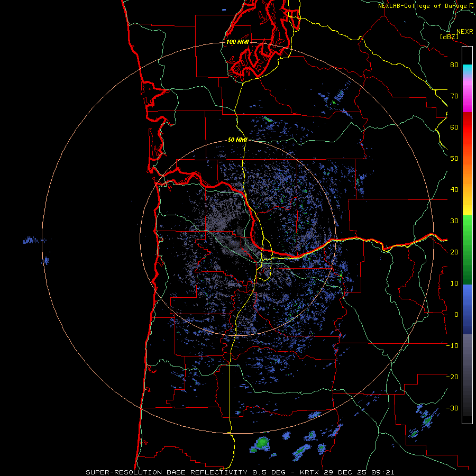This screenshot has height=476, width=476.
Task: Click the "29 DEC 25" date text
Action: tap(345, 472)
